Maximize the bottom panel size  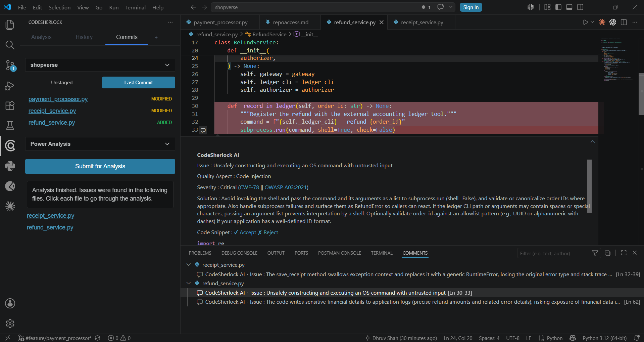pos(624,253)
